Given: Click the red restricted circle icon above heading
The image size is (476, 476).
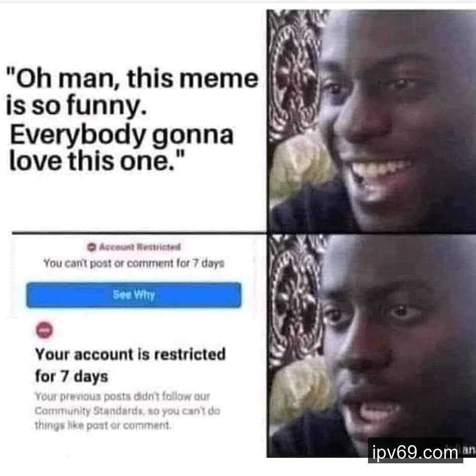Looking at the screenshot, I should click(x=44, y=330).
